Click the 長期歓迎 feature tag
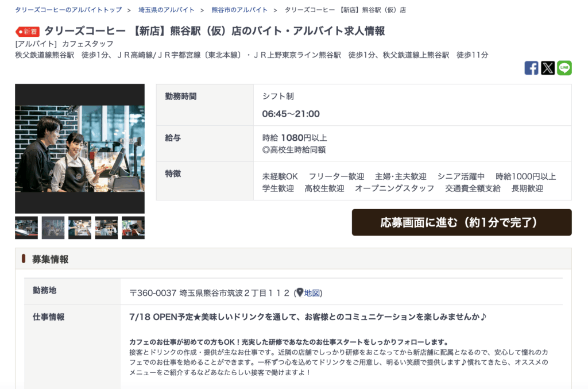588x389 pixels. (527, 188)
